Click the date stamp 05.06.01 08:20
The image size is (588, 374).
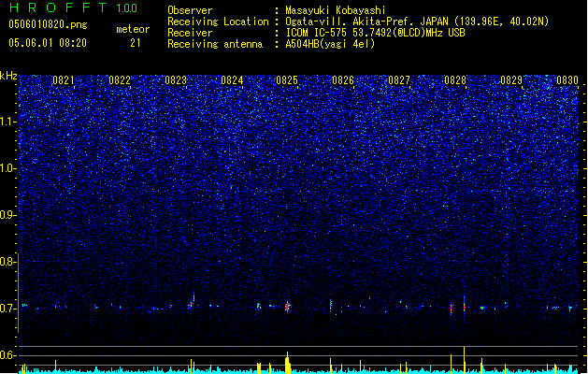coord(48,43)
